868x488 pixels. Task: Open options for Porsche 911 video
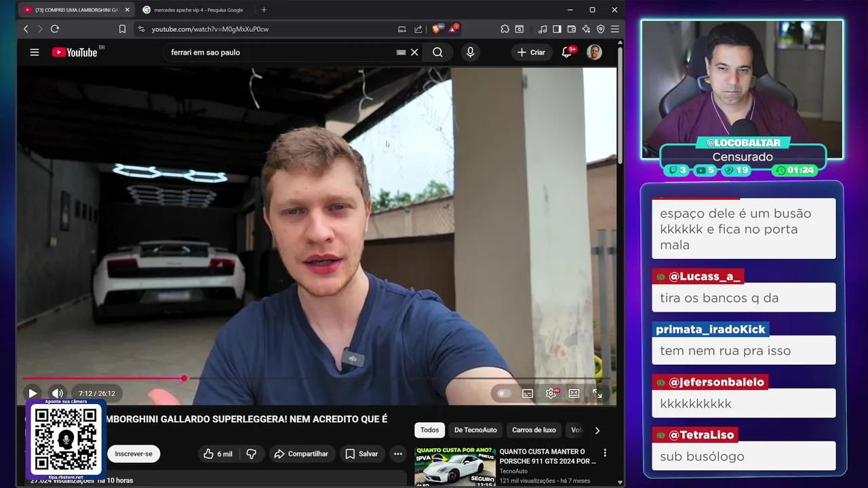[605, 453]
